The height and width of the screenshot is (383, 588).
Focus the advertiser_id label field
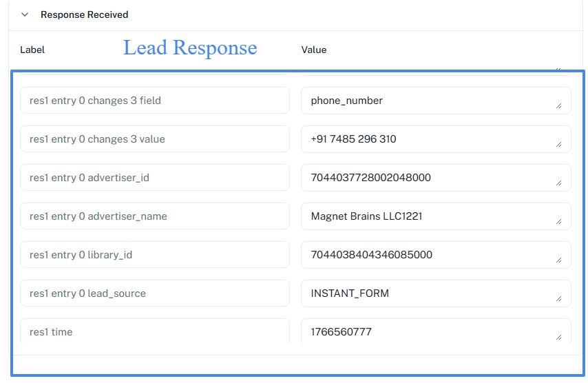(x=154, y=178)
